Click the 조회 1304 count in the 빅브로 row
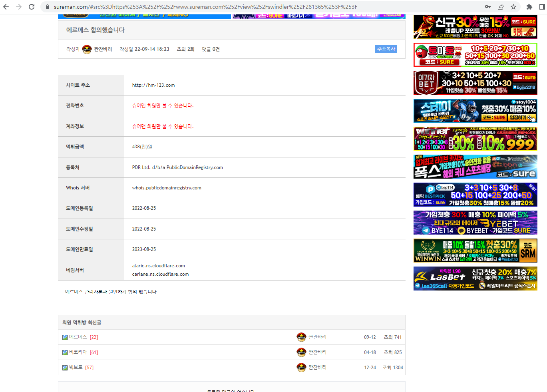The height and width of the screenshot is (392, 547). point(393,368)
